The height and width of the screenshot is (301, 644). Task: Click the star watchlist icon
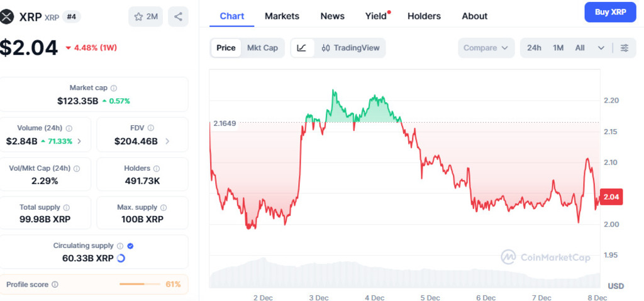[x=138, y=16]
